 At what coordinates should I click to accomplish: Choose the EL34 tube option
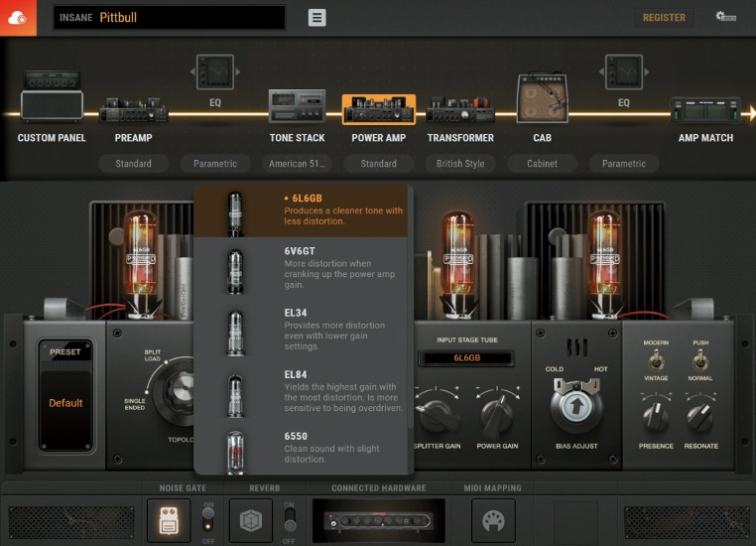(x=301, y=330)
